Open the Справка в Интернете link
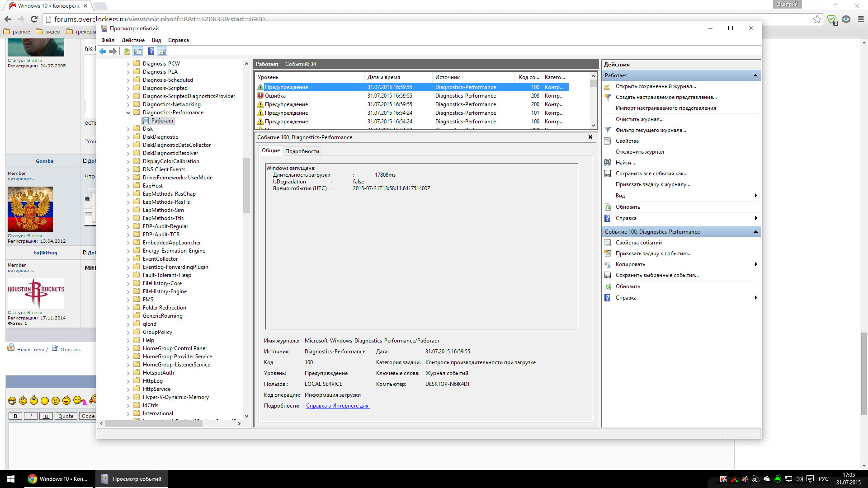Viewport: 868px width, 488px height. pyautogui.click(x=337, y=406)
